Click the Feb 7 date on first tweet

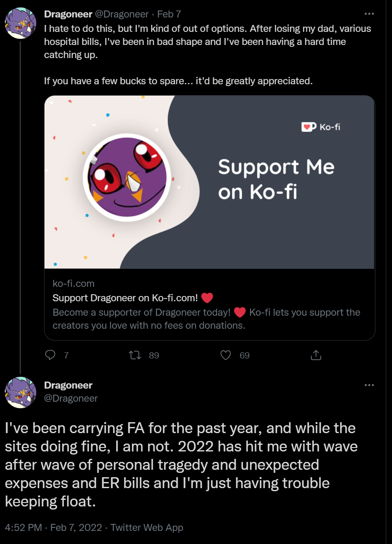click(x=169, y=14)
